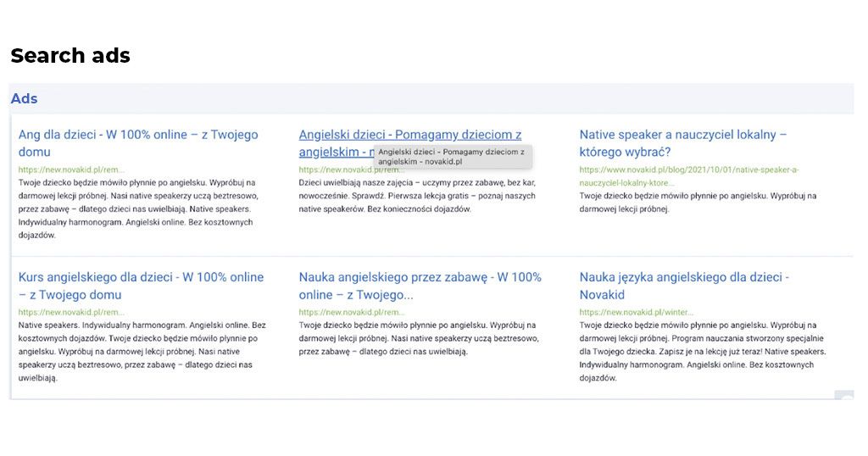Click description under 'Native speaker a nauczyciel' ad
The image size is (868, 456).
698,203
